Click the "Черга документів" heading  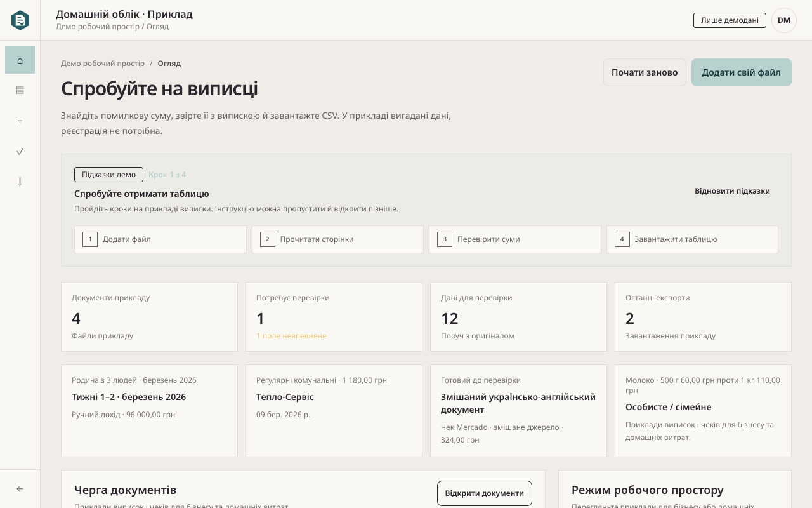[x=125, y=490]
